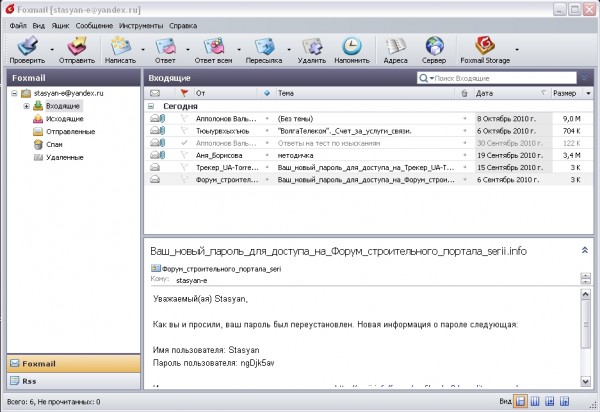
Task: Select the Входящие folder
Action: point(63,106)
